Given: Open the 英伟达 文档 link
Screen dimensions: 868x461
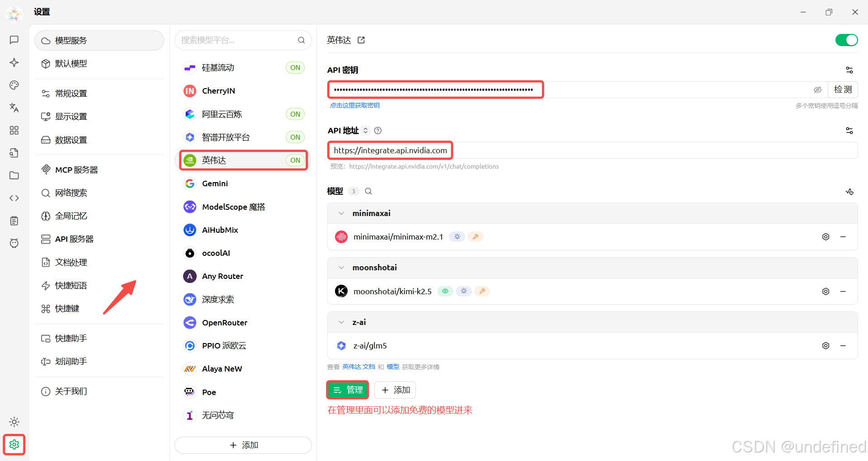Looking at the screenshot, I should (359, 367).
